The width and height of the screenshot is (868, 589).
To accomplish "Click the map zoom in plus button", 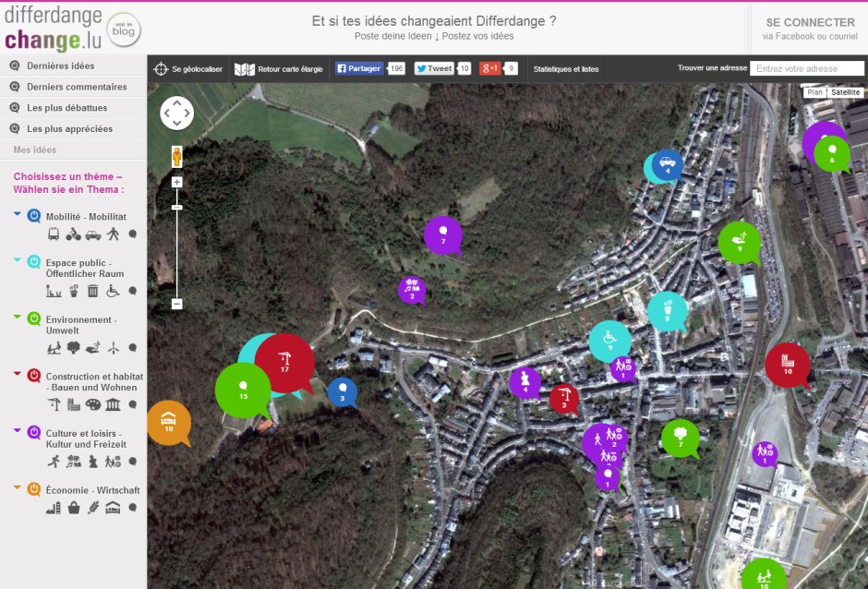I will pos(177,183).
